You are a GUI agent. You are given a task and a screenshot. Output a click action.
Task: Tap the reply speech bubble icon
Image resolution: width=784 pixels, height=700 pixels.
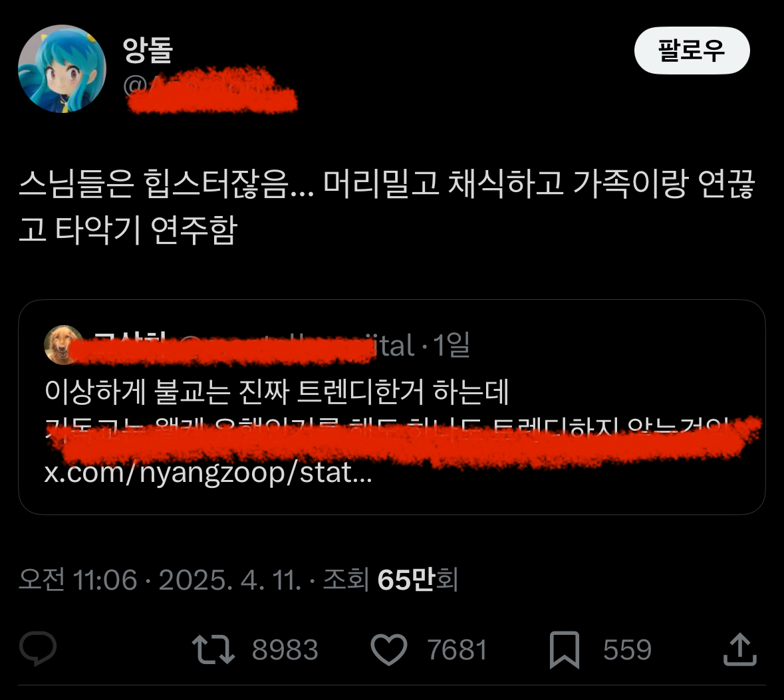(x=38, y=649)
